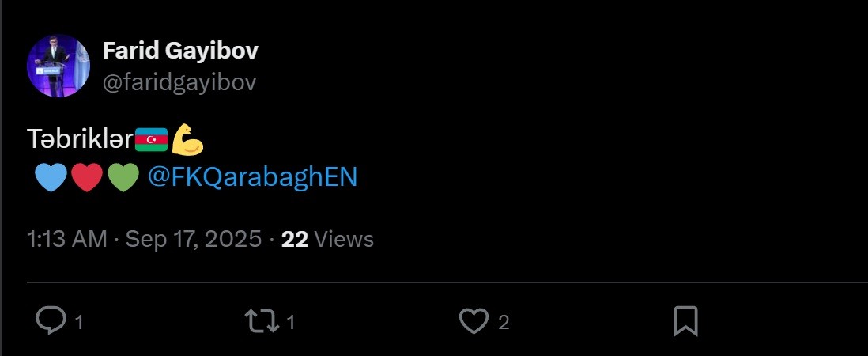Click the reply speech bubble icon
868x356 pixels.
pos(52,320)
